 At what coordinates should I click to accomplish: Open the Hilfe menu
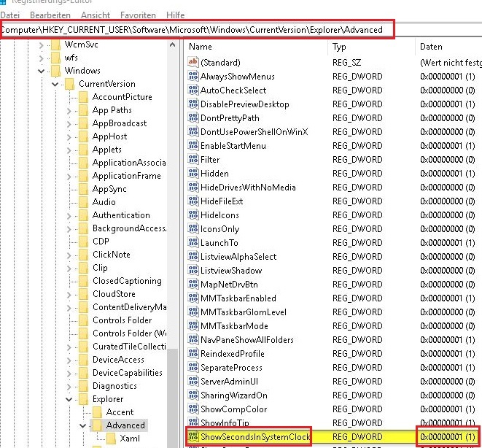coord(175,15)
